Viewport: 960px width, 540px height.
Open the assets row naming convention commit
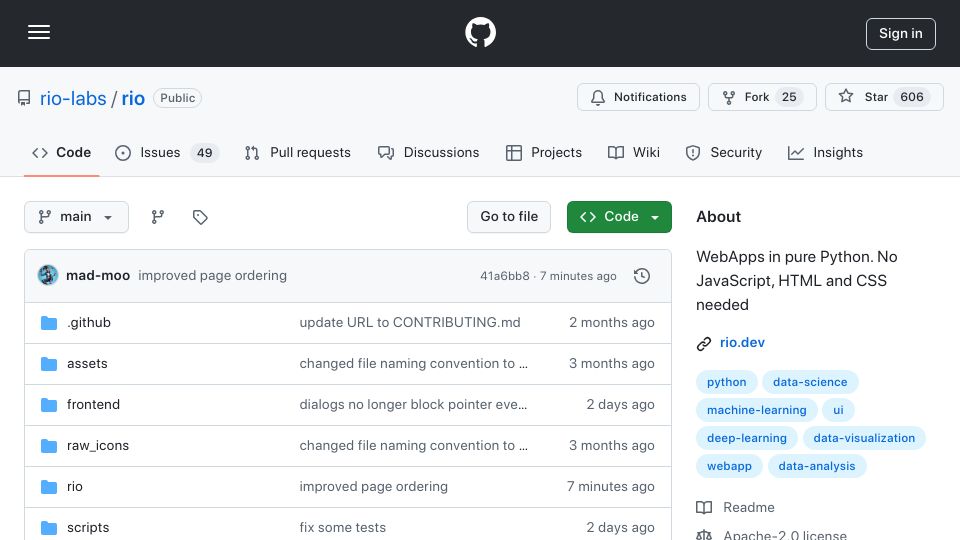(x=413, y=364)
